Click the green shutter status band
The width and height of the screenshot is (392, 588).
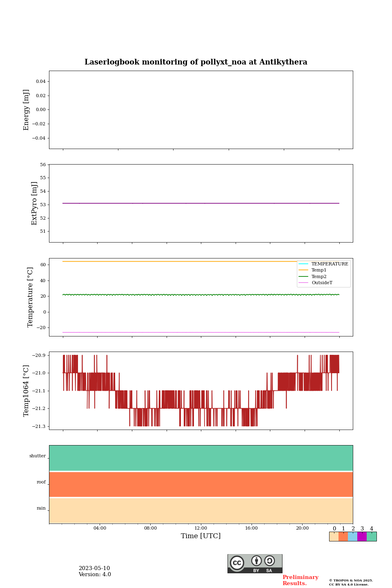[201, 458]
